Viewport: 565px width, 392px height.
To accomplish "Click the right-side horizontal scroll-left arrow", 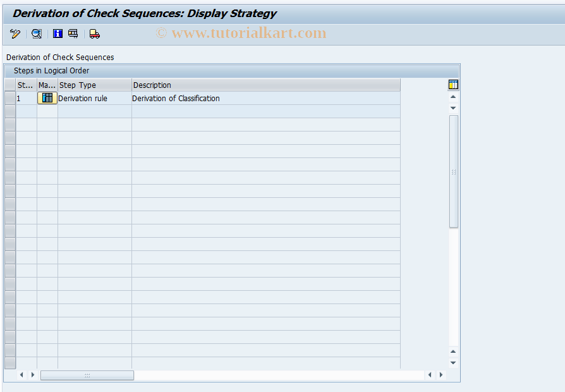I will (x=430, y=375).
